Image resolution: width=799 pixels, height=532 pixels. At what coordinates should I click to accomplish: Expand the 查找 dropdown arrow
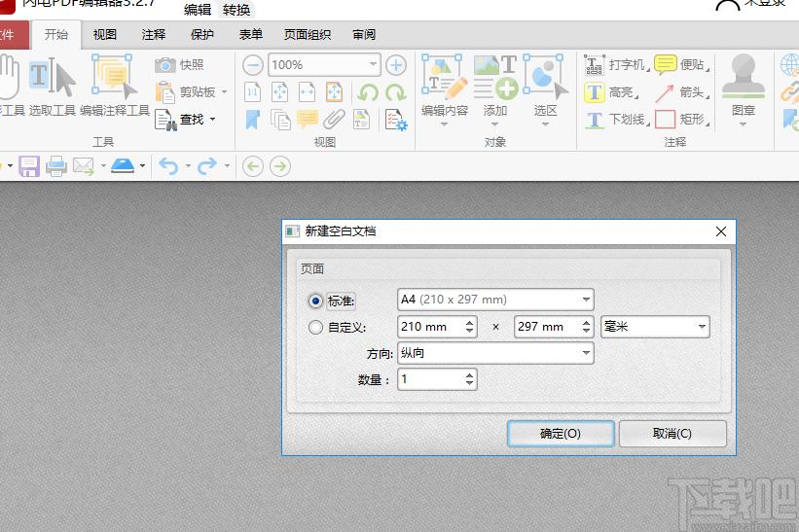pyautogui.click(x=212, y=119)
